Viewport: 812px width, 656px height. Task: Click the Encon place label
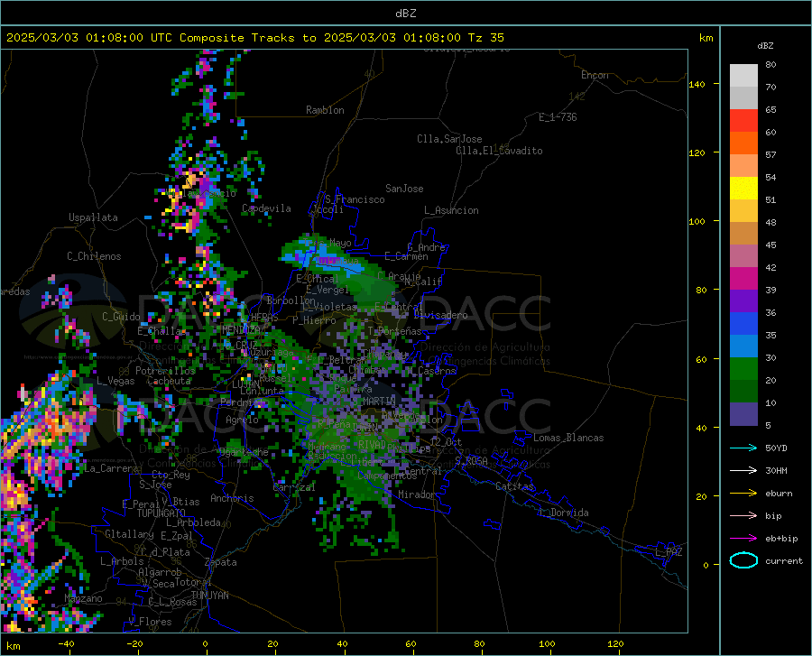595,75
